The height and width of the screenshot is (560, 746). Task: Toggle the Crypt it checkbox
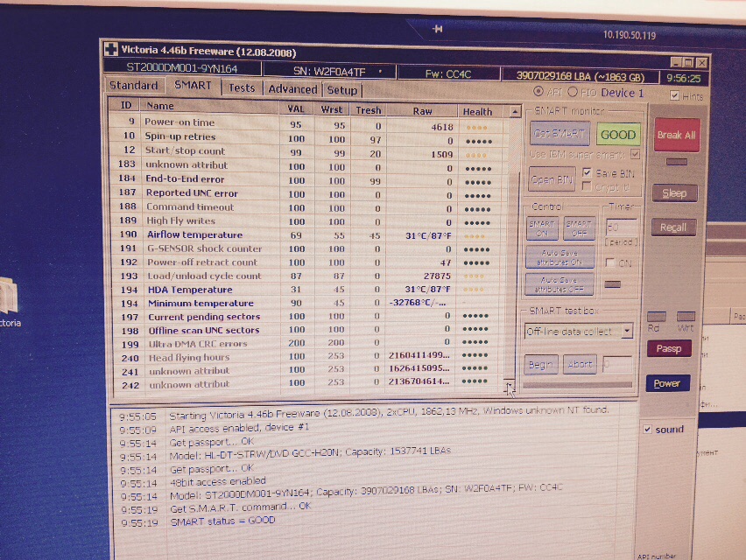pos(587,187)
